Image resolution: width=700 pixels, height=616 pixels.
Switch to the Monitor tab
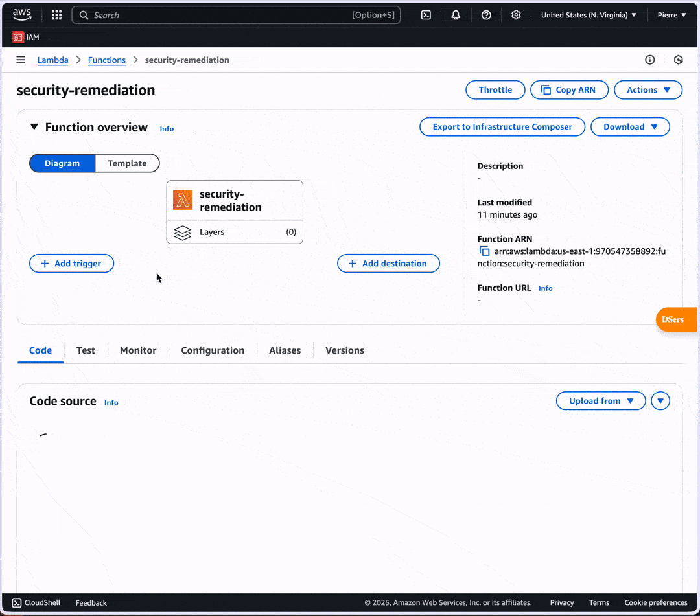(x=137, y=350)
